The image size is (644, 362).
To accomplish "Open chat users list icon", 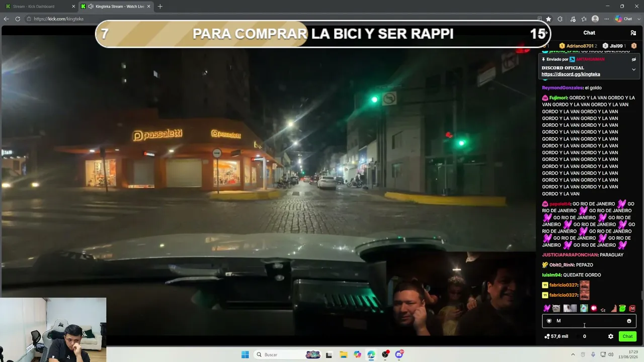I will pyautogui.click(x=633, y=33).
